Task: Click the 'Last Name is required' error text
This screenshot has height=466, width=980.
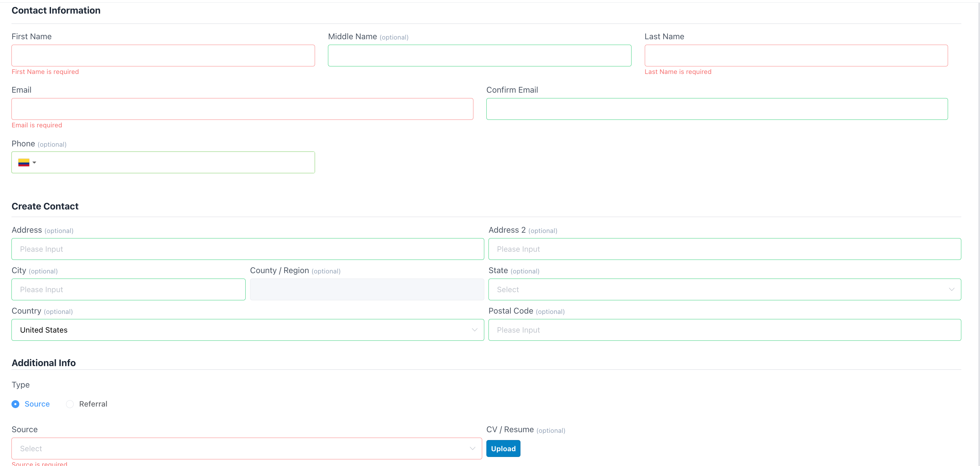Action: 678,72
